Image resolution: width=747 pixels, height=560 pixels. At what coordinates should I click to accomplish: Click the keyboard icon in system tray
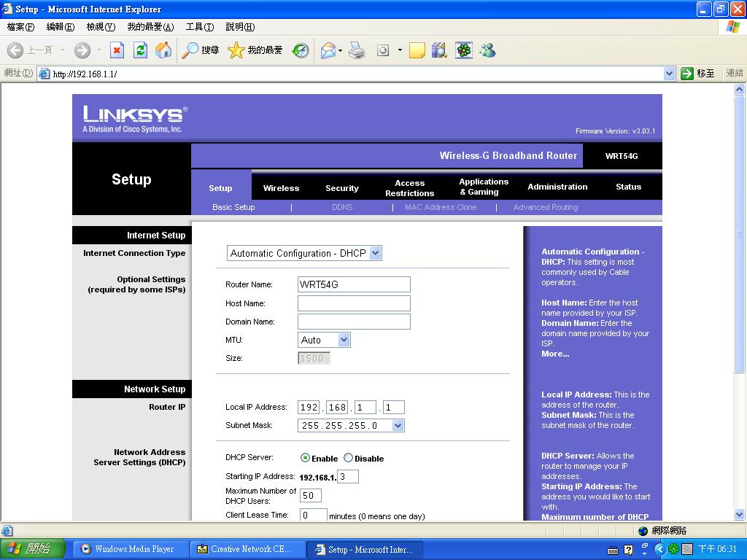pos(613,551)
